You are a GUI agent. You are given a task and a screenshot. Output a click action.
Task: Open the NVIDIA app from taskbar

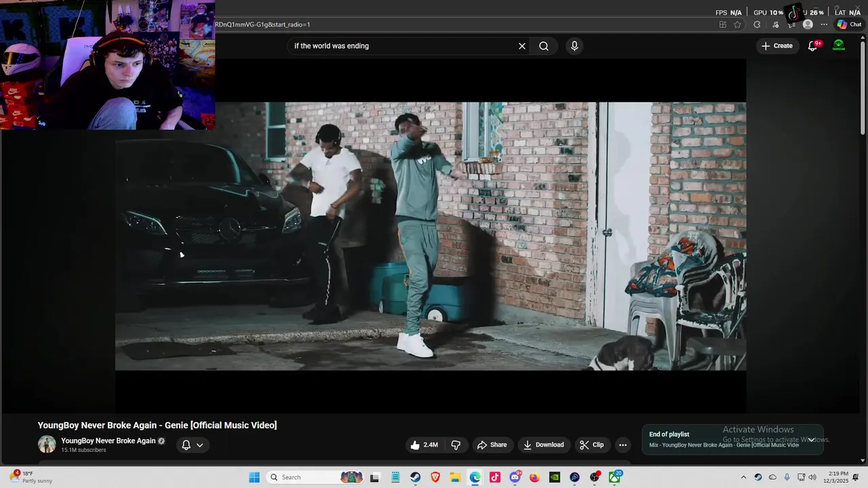click(555, 477)
